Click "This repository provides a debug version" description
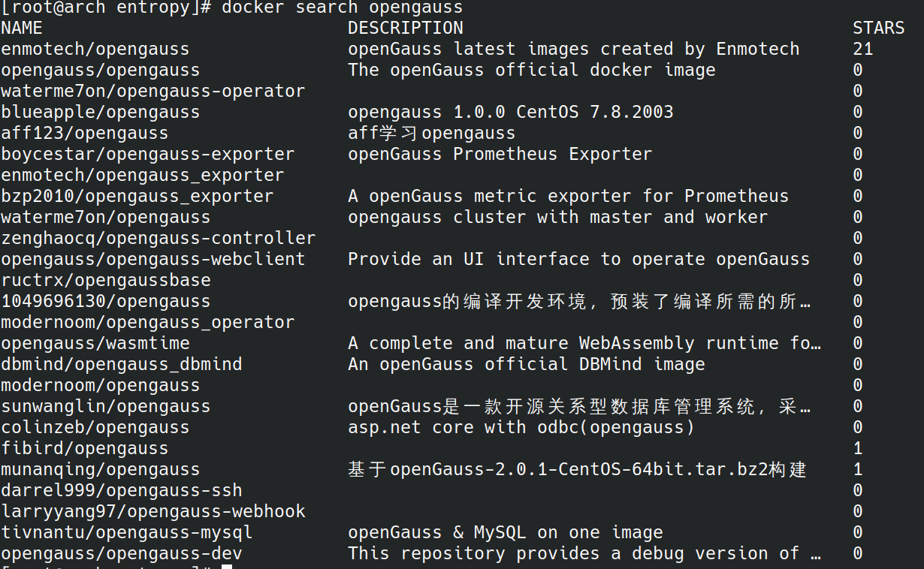The image size is (924, 569). tap(584, 554)
